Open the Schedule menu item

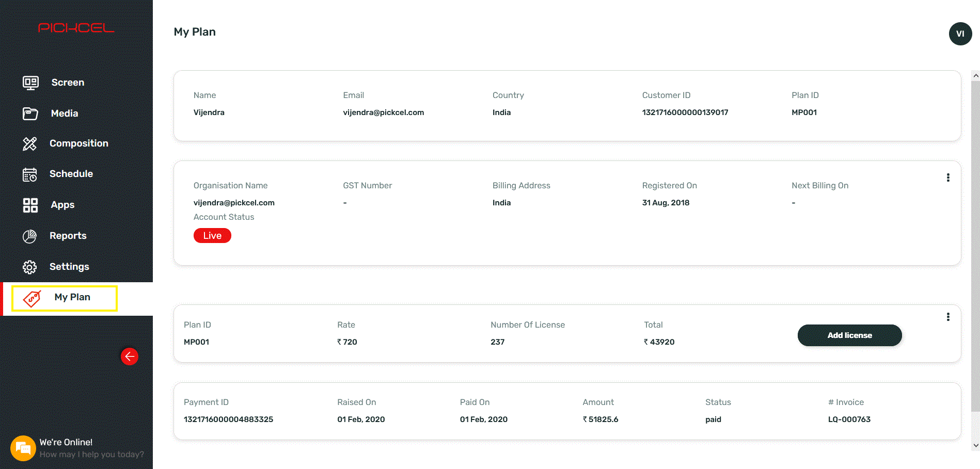pos(71,174)
